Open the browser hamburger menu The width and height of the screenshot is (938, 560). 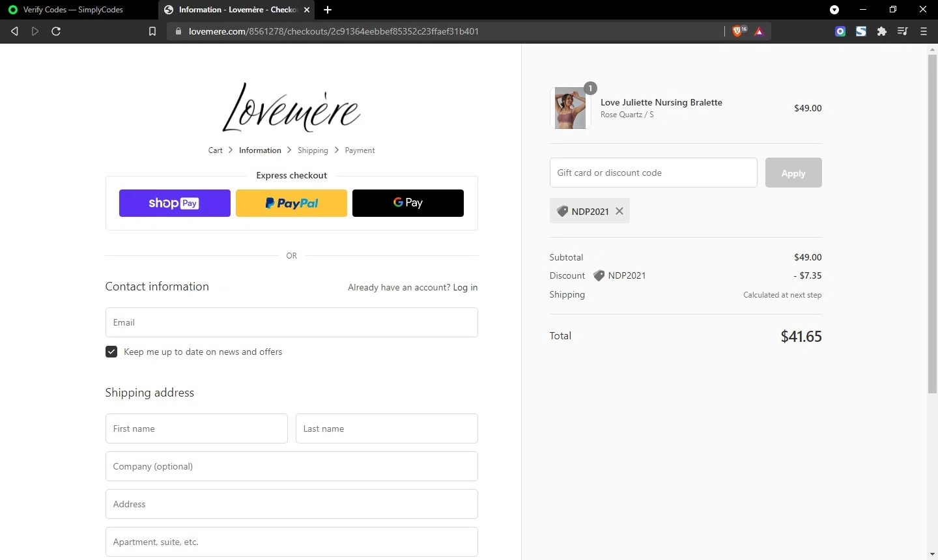pyautogui.click(x=923, y=31)
